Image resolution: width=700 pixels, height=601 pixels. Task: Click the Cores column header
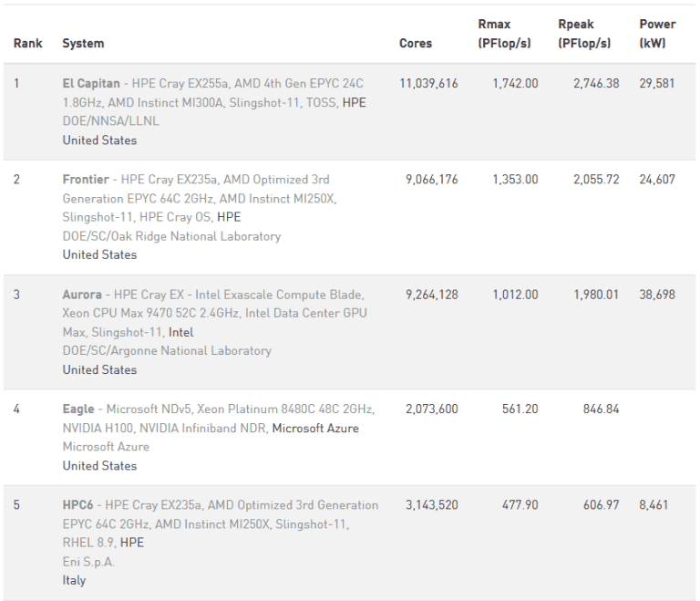416,43
